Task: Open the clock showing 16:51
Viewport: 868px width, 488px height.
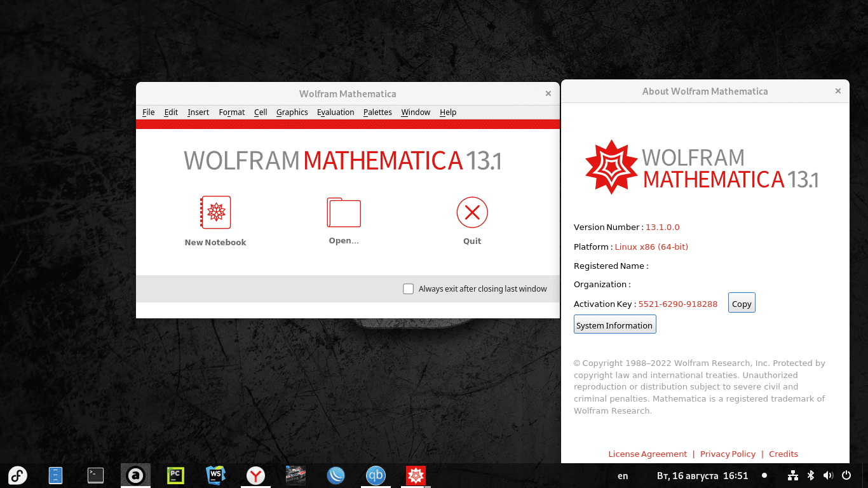Action: [702, 475]
